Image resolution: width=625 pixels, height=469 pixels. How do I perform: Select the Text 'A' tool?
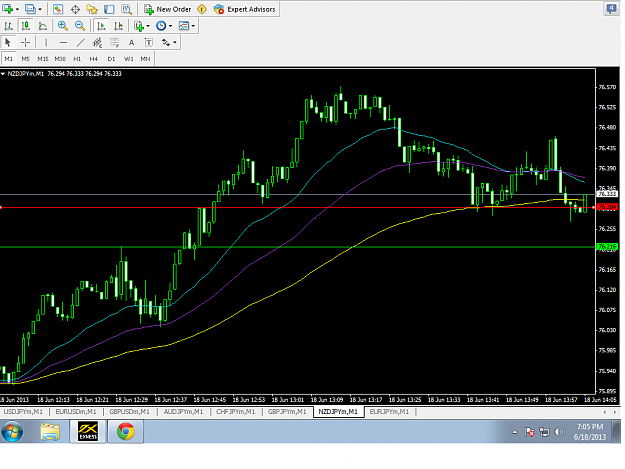[x=131, y=43]
